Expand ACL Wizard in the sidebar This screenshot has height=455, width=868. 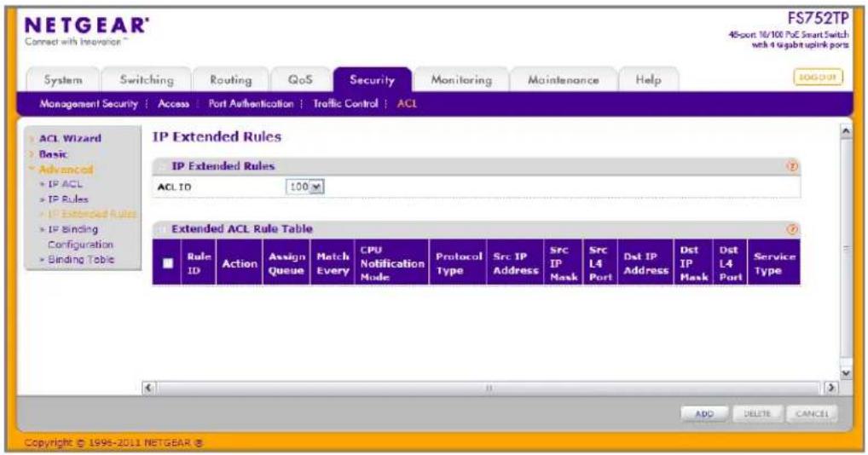click(x=70, y=138)
